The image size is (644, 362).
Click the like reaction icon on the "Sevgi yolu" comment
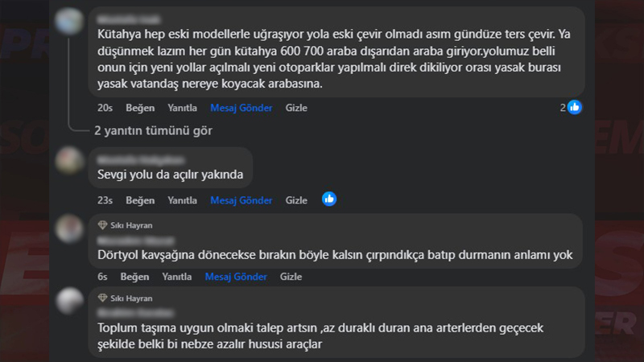(x=329, y=199)
